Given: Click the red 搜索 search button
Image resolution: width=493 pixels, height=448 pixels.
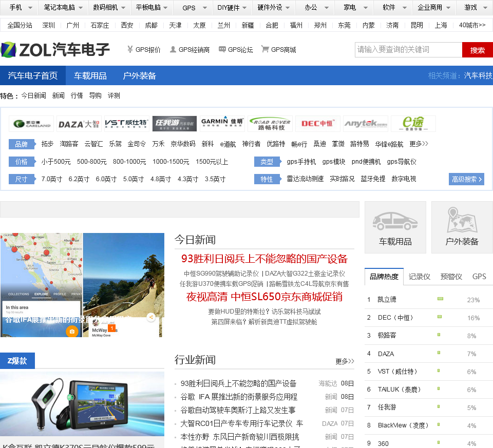Looking at the screenshot, I should coord(477,50).
